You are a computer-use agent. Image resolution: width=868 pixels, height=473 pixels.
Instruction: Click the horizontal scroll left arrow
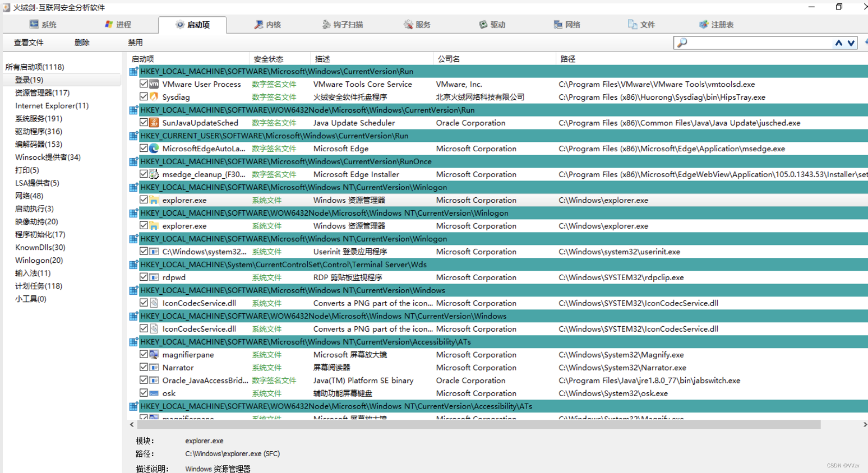pos(132,425)
